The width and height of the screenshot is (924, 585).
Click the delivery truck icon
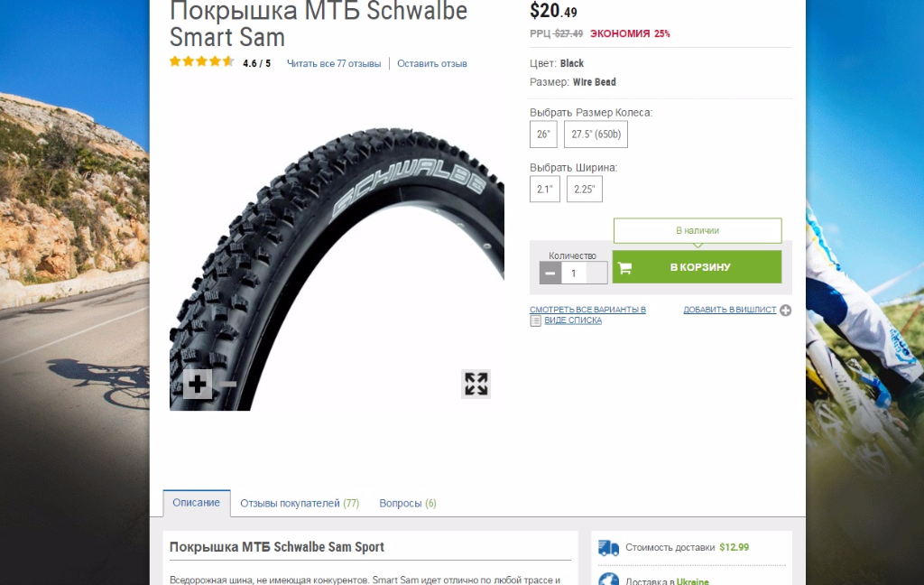click(609, 548)
